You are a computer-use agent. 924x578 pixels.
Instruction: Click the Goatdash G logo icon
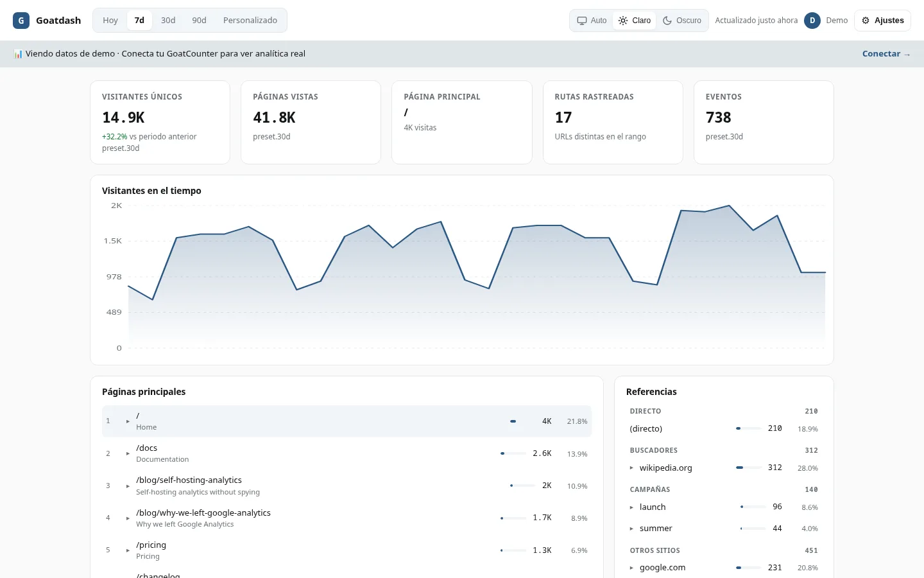(x=21, y=21)
